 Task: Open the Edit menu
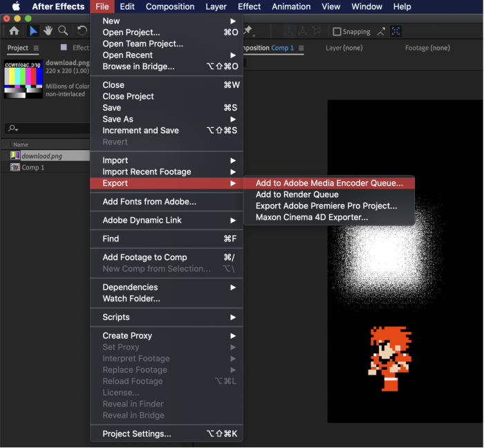coord(127,6)
